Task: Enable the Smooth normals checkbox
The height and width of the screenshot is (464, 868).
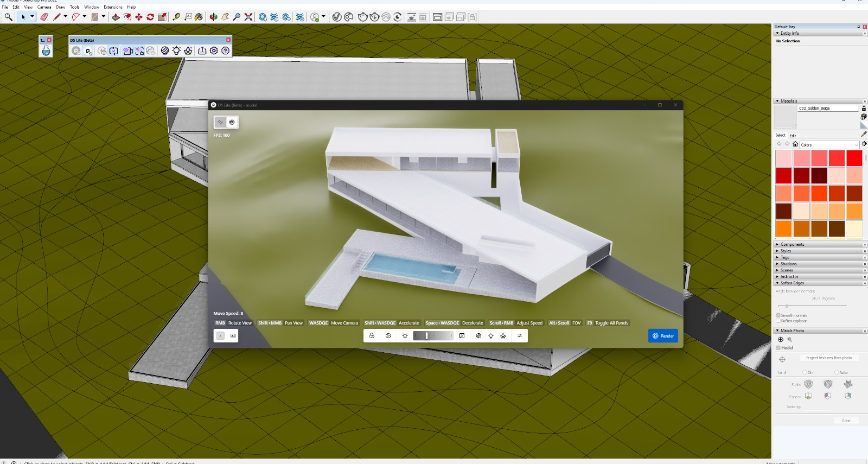Action: pyautogui.click(x=778, y=315)
